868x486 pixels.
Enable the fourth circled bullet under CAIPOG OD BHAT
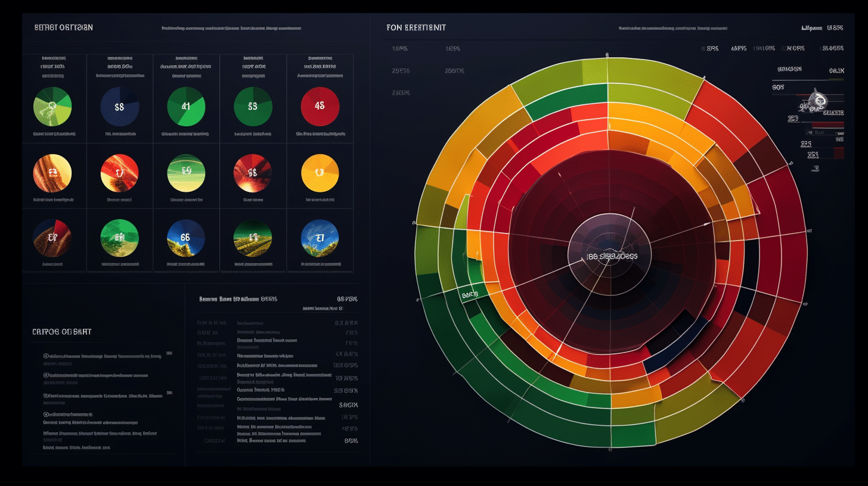tap(46, 414)
